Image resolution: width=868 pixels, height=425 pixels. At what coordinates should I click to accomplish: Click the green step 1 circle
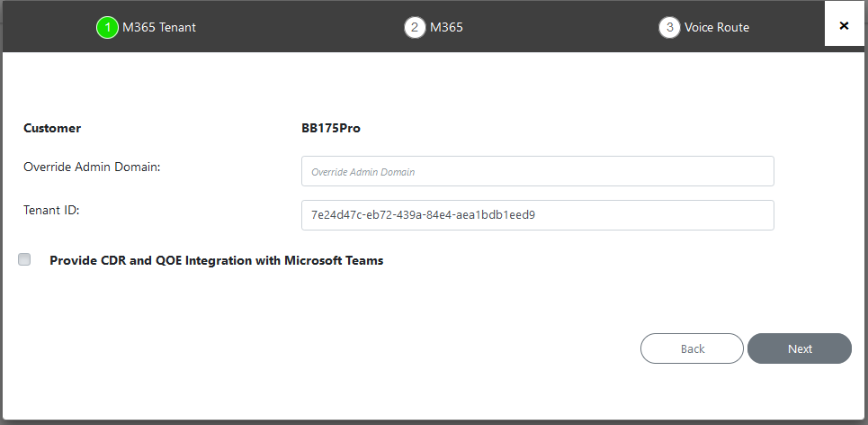tap(107, 27)
